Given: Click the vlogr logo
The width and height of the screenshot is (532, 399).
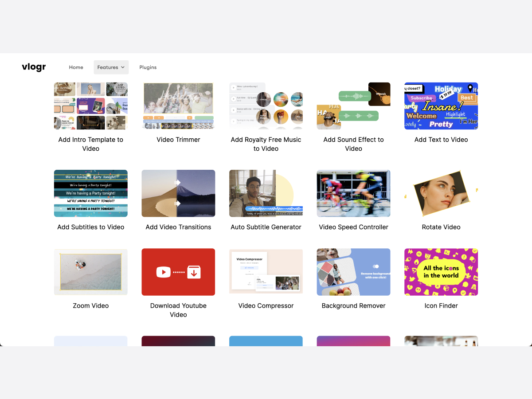Looking at the screenshot, I should click(x=34, y=67).
